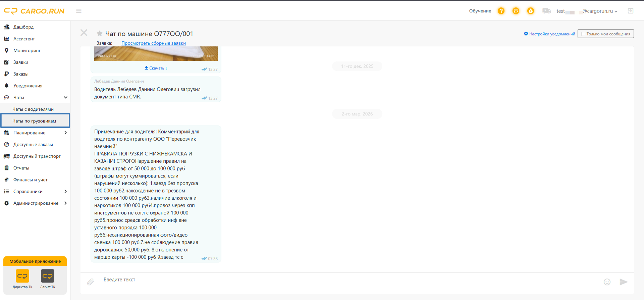This screenshot has height=300, width=644.
Task: Expand the Администрирование submenu arrow
Action: (x=65, y=203)
